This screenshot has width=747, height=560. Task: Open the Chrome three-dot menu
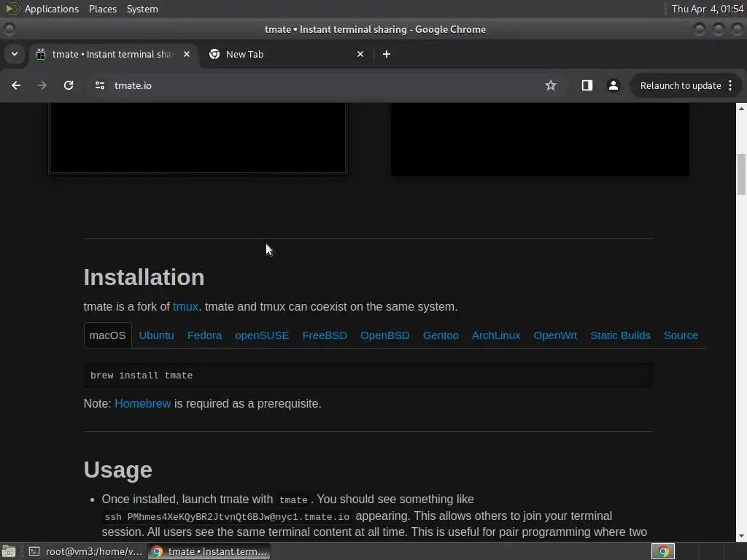tap(730, 85)
